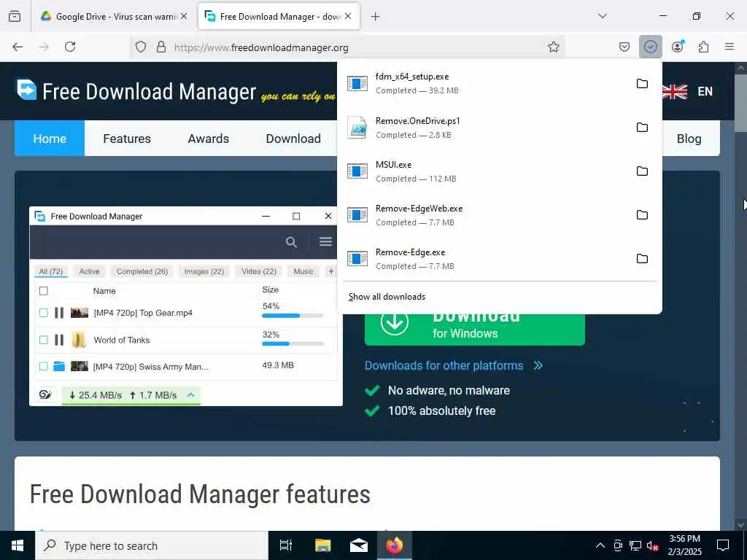Expand Downloads for other platforms chevrons
Image resolution: width=747 pixels, height=560 pixels.
coord(538,366)
